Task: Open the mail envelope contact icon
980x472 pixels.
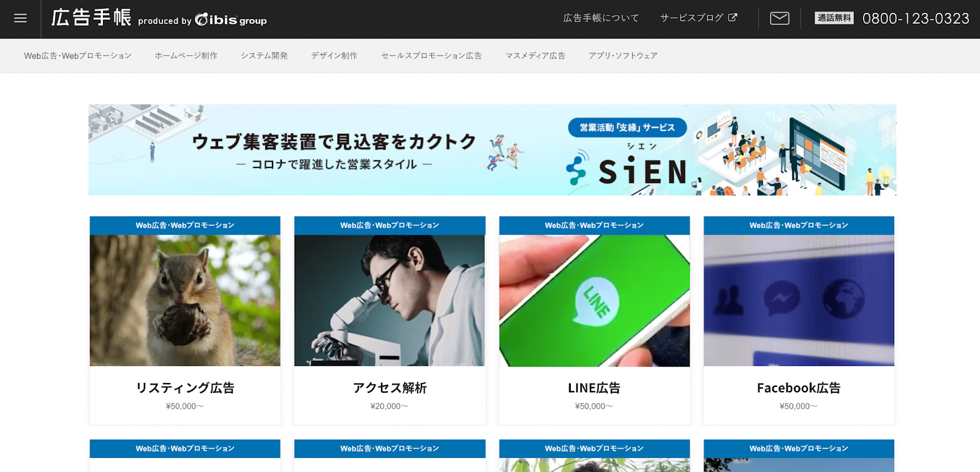Action: point(779,18)
